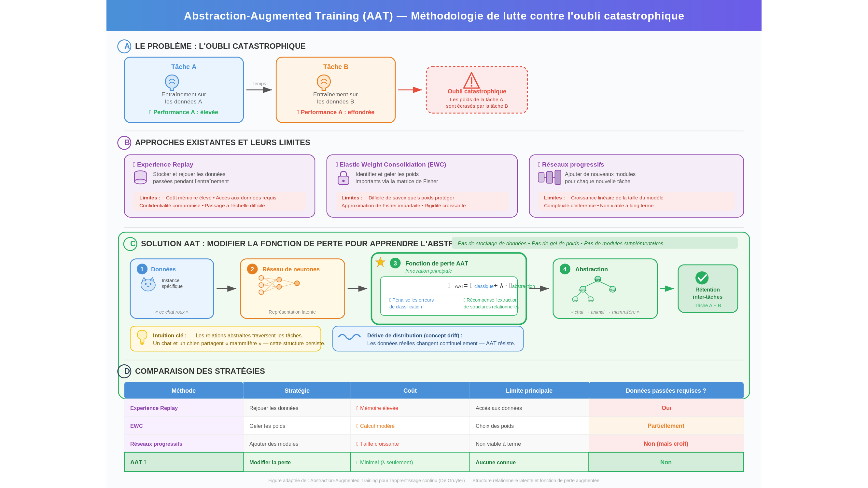Click the blue brain icon in Tâche A
Screen dimensions: 868x488
(x=172, y=82)
